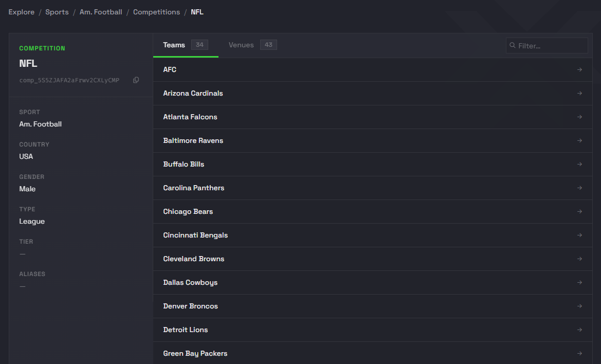Go to Explore in breadcrumb
The image size is (601, 364).
point(22,12)
